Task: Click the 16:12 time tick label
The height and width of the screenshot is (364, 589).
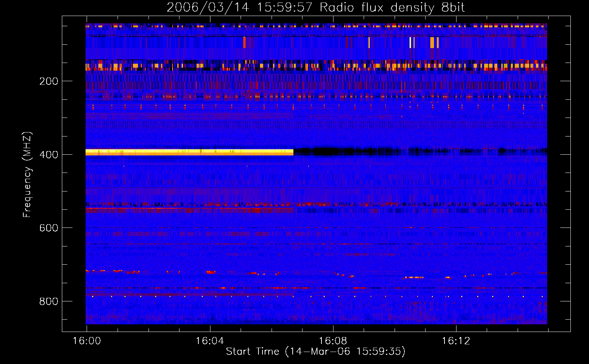Action: (x=456, y=341)
